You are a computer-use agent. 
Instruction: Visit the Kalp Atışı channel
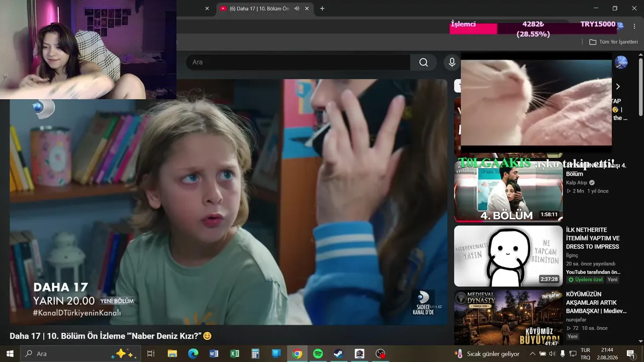pyautogui.click(x=577, y=183)
